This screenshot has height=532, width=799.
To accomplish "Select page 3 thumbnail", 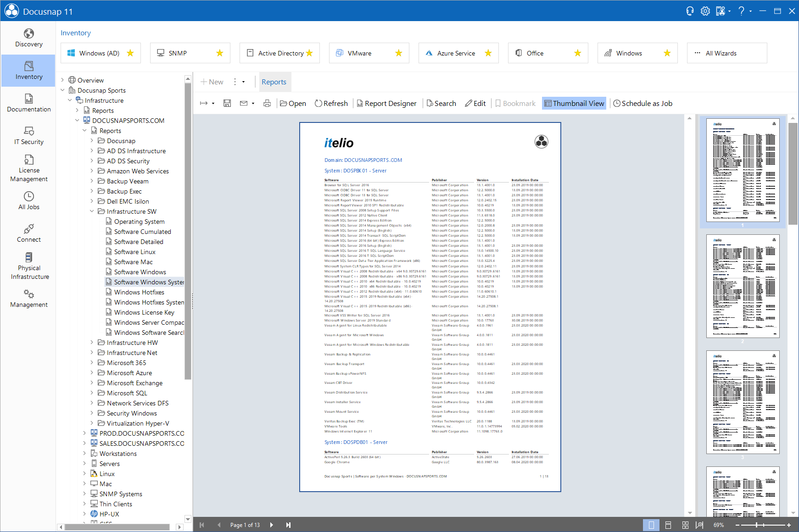I will (x=743, y=402).
